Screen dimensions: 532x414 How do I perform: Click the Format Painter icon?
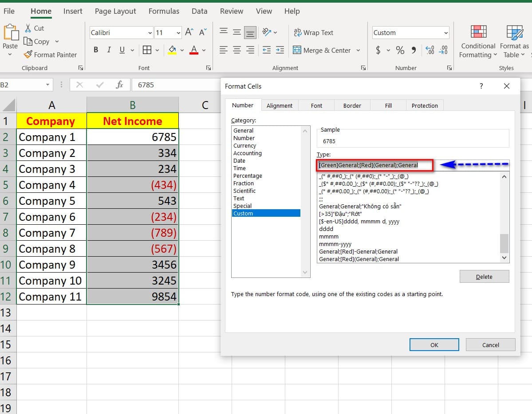[x=28, y=55]
